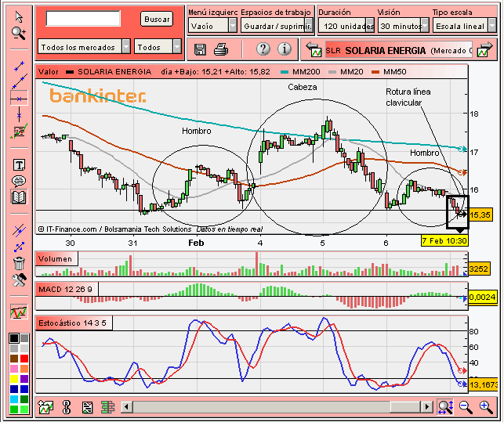Click the horizontal scrollbar left arrow

click(127, 407)
